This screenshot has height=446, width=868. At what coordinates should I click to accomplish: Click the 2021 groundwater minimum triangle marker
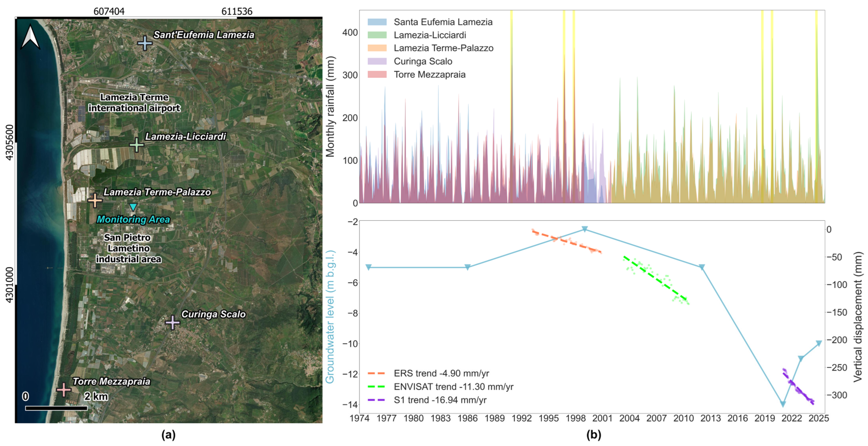(x=783, y=404)
